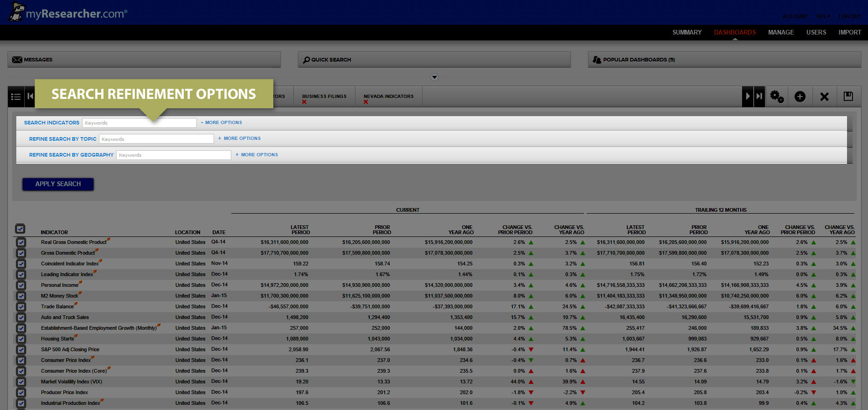Image resolution: width=868 pixels, height=410 pixels.
Task: Select the Personal Income indicator name
Action: tap(60, 285)
